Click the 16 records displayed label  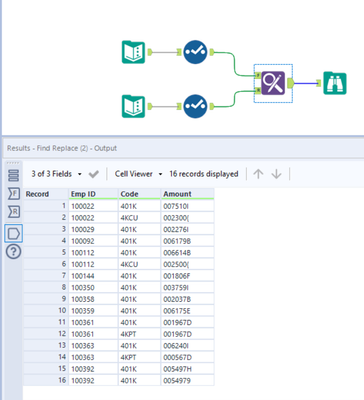[204, 174]
